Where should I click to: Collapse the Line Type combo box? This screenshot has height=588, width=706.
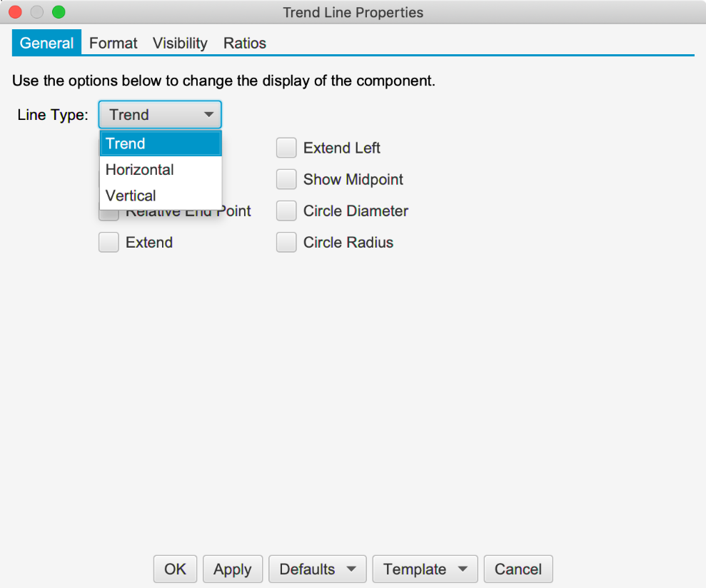click(x=160, y=115)
